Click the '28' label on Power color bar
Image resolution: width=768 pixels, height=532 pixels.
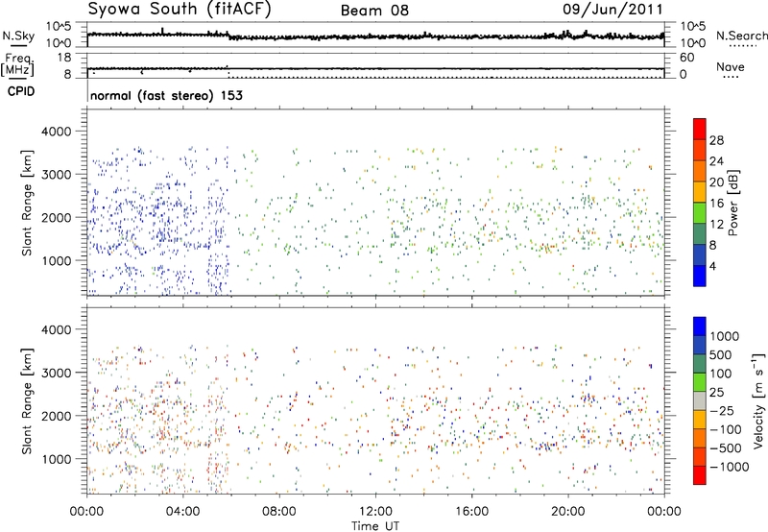[x=716, y=140]
